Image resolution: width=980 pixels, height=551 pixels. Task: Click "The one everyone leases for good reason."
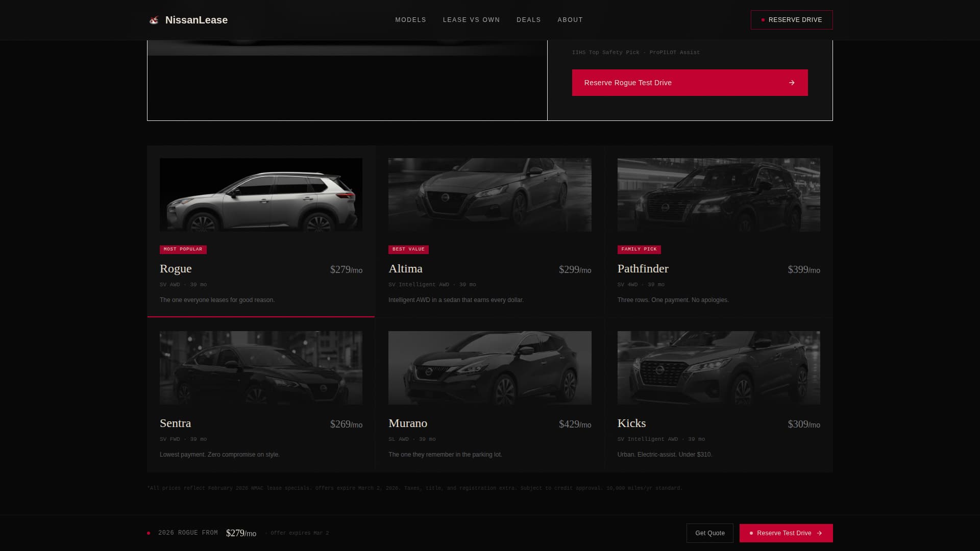coord(217,300)
